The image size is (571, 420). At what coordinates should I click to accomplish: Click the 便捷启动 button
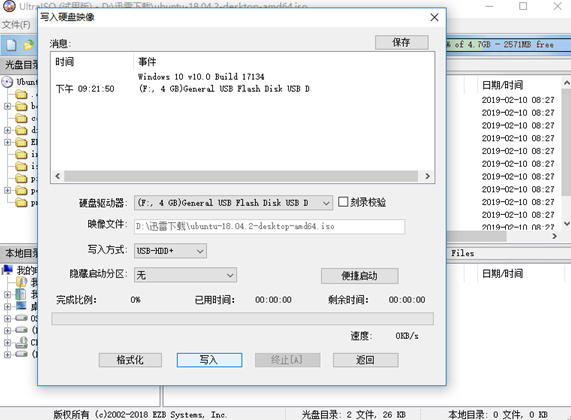click(359, 276)
